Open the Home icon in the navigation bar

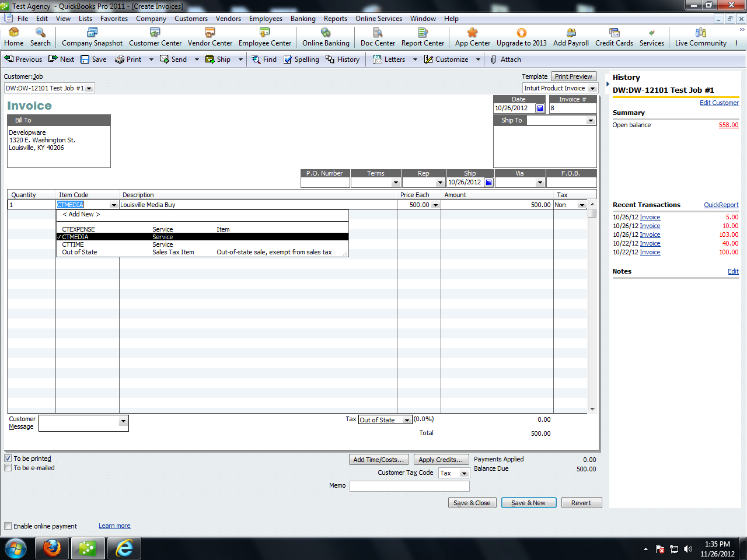[13, 37]
